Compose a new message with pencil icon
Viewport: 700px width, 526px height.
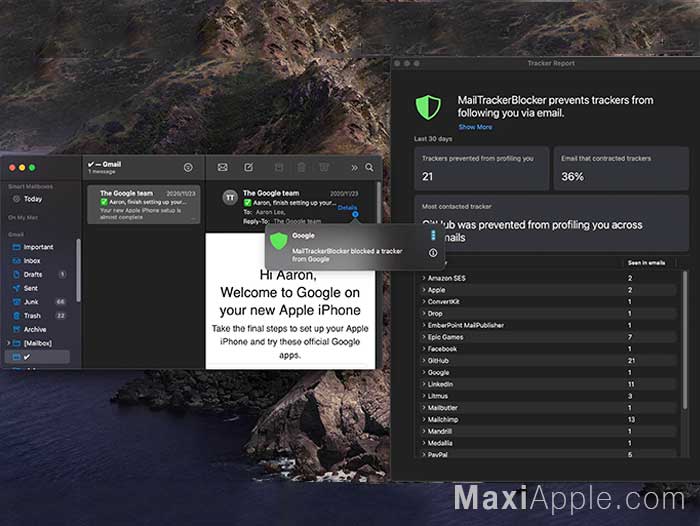(x=249, y=167)
